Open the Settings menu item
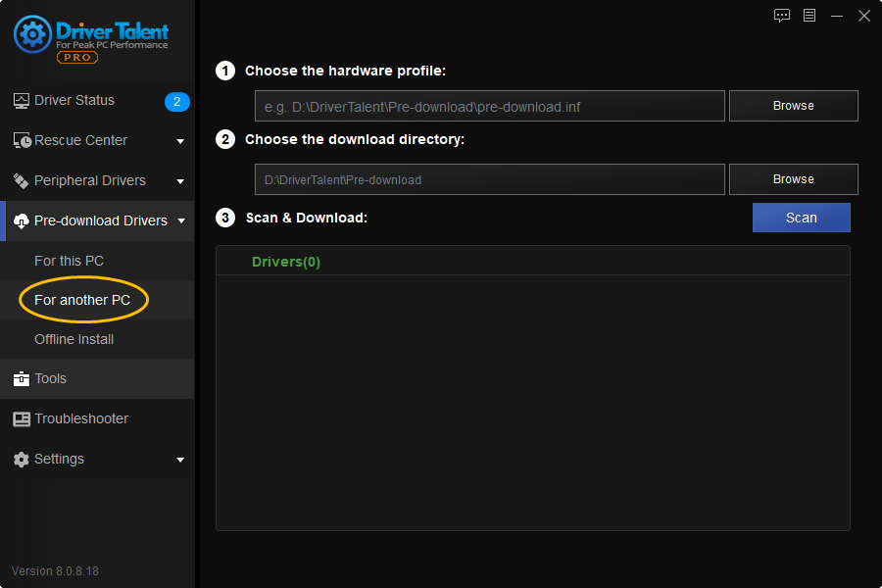 tap(97, 460)
